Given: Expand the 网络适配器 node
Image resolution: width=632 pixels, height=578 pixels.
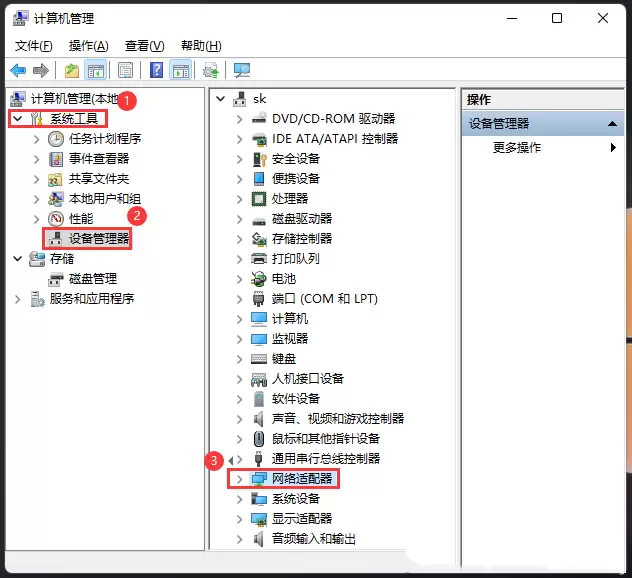Looking at the screenshot, I should [x=239, y=479].
